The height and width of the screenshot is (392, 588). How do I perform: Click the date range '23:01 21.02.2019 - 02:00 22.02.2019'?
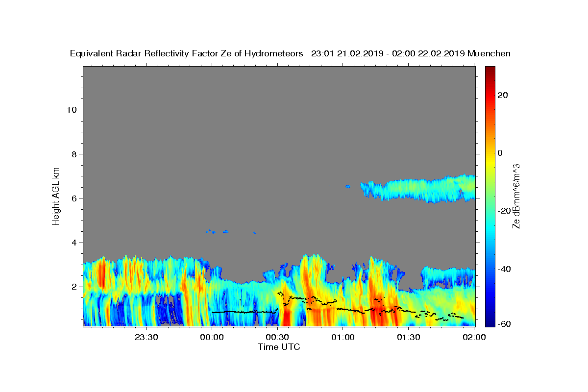pyautogui.click(x=388, y=53)
